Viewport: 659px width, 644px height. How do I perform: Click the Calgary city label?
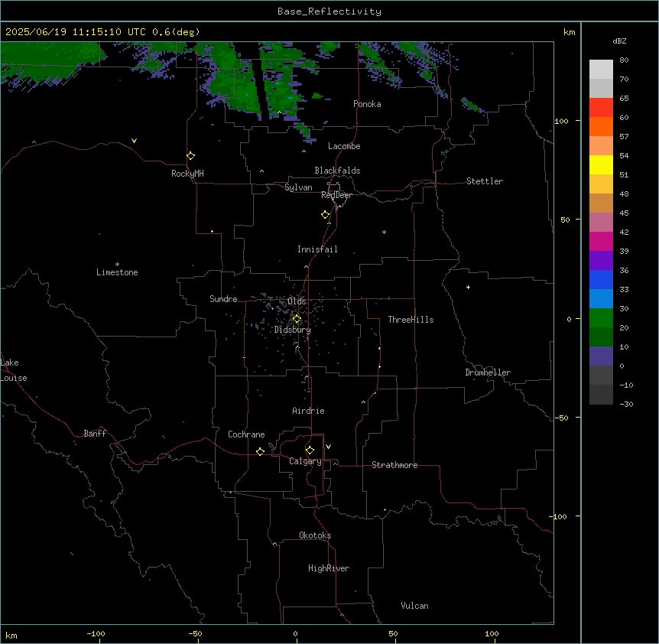click(x=306, y=461)
